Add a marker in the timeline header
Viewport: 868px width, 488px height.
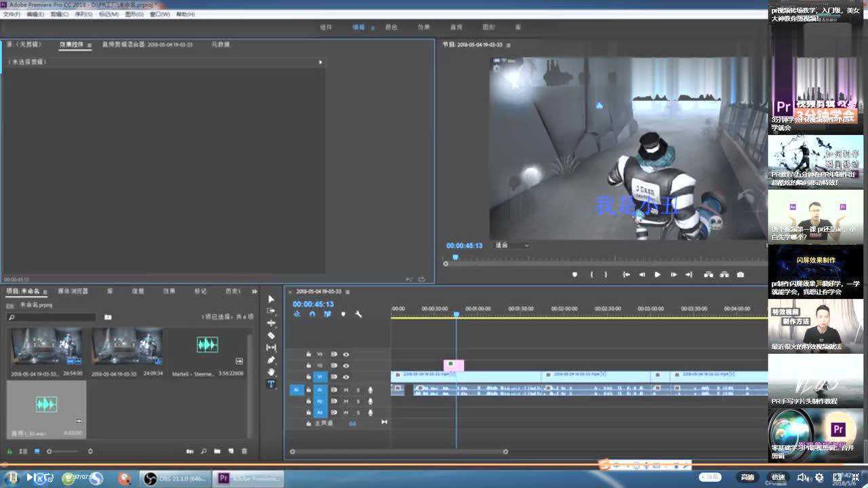343,314
